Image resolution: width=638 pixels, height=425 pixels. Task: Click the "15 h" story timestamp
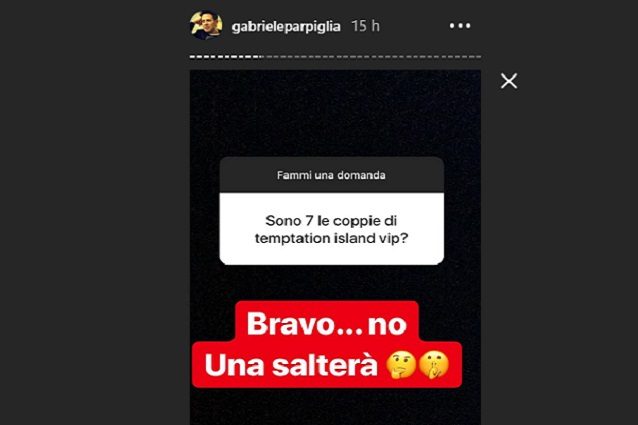365,26
